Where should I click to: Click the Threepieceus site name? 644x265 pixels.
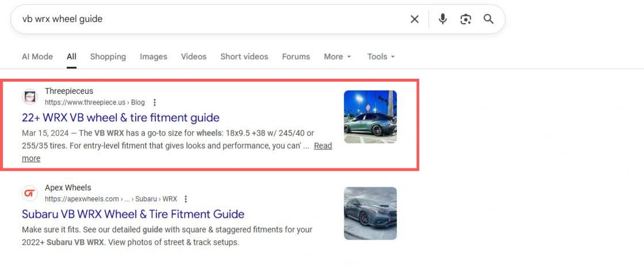(x=69, y=91)
